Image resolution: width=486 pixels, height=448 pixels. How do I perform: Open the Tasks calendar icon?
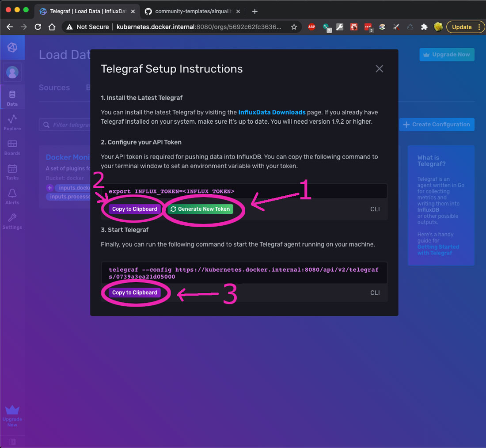12,172
